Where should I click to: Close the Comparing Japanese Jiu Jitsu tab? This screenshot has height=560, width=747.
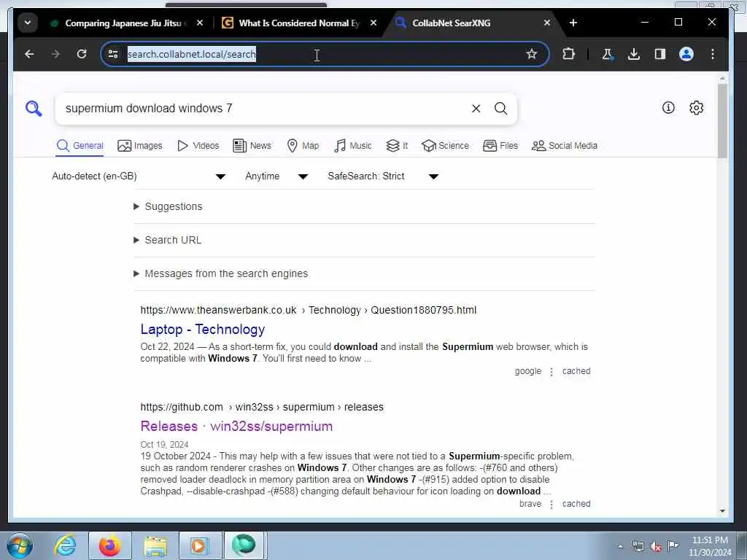click(x=200, y=23)
